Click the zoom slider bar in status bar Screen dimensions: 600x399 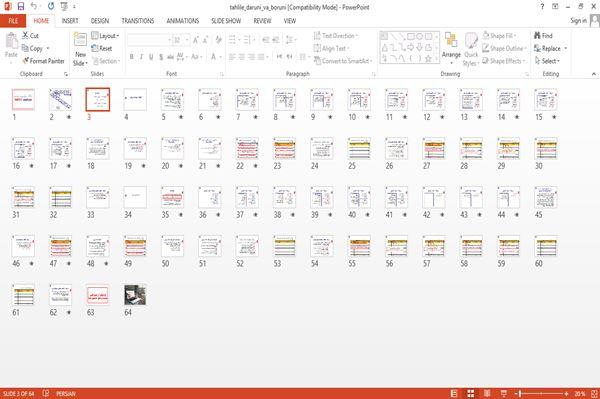tap(541, 393)
